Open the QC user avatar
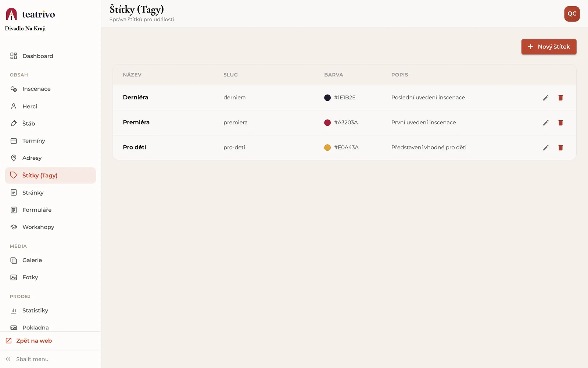Viewport: 588px width, 368px height. 572,14
